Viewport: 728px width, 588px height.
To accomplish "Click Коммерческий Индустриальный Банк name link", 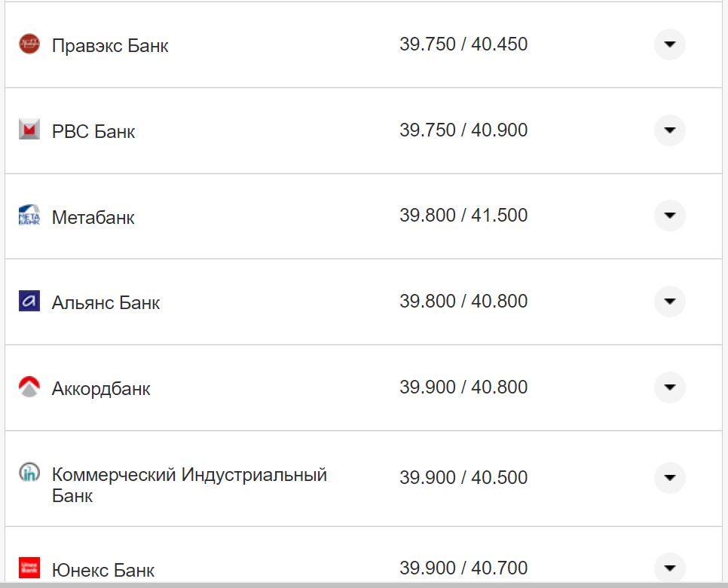I will point(188,476).
